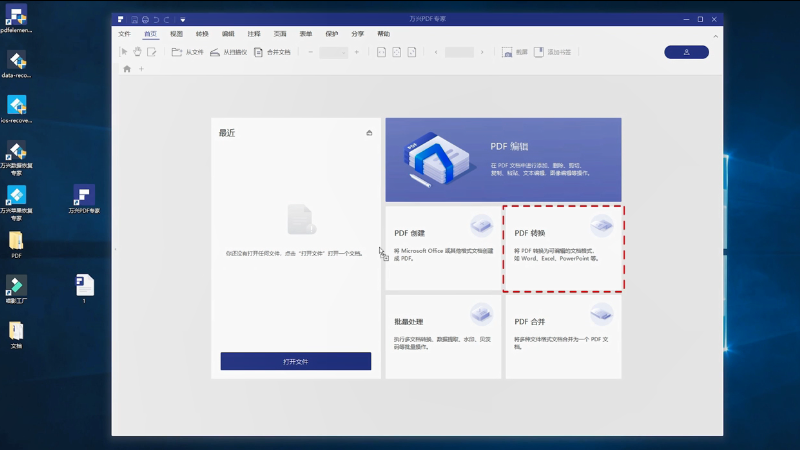Select the 万兴PDF专家 desktop shortcut
Screen dimensions: 800x450
pos(84,199)
